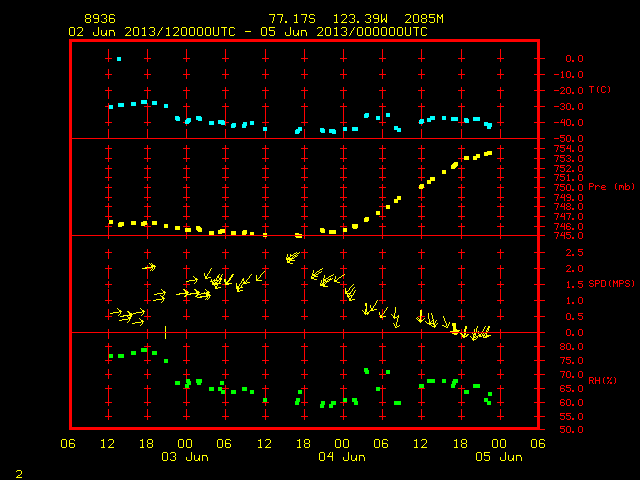Click the 745.0 pressure tick value

click(569, 236)
